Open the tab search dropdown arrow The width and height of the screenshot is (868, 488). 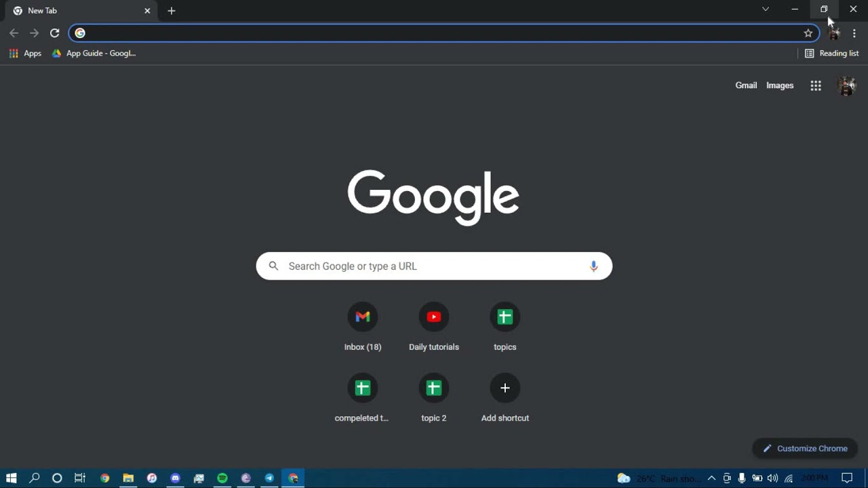(766, 9)
